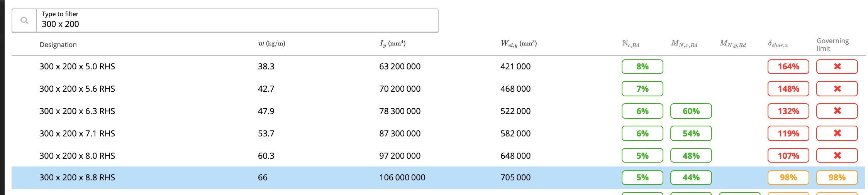Viewport: 868px width, 195px height.
Task: Click the Designation column header
Action: [x=58, y=45]
